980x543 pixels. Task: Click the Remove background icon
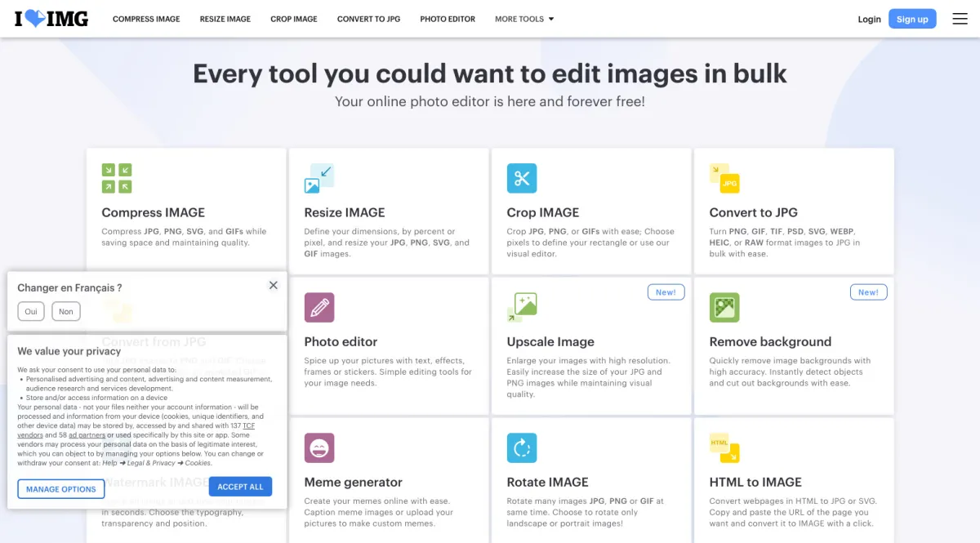point(724,308)
